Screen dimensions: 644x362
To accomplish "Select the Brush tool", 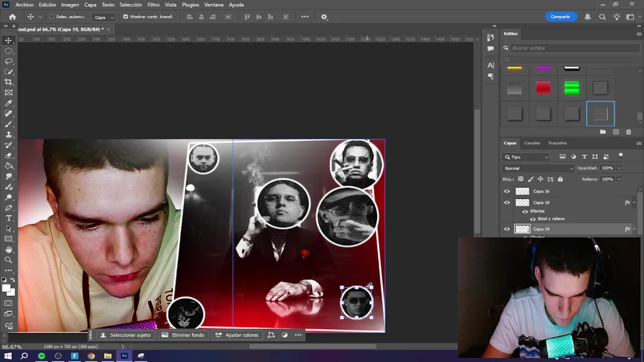I will point(9,124).
